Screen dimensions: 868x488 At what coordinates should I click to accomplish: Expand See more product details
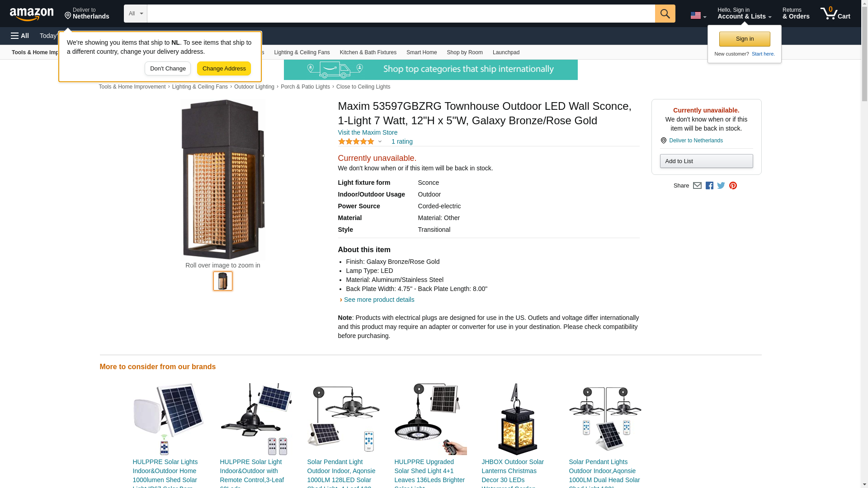tap(379, 300)
